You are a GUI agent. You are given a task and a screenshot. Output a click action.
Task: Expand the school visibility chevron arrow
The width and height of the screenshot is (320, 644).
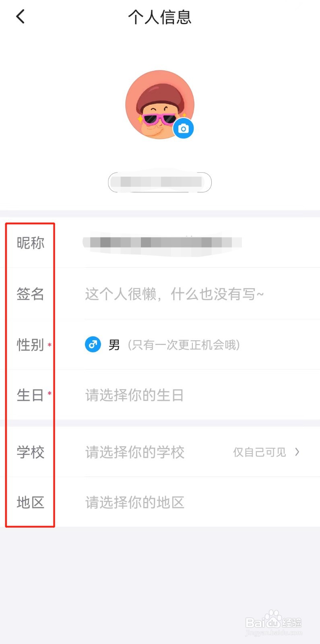[x=297, y=452]
